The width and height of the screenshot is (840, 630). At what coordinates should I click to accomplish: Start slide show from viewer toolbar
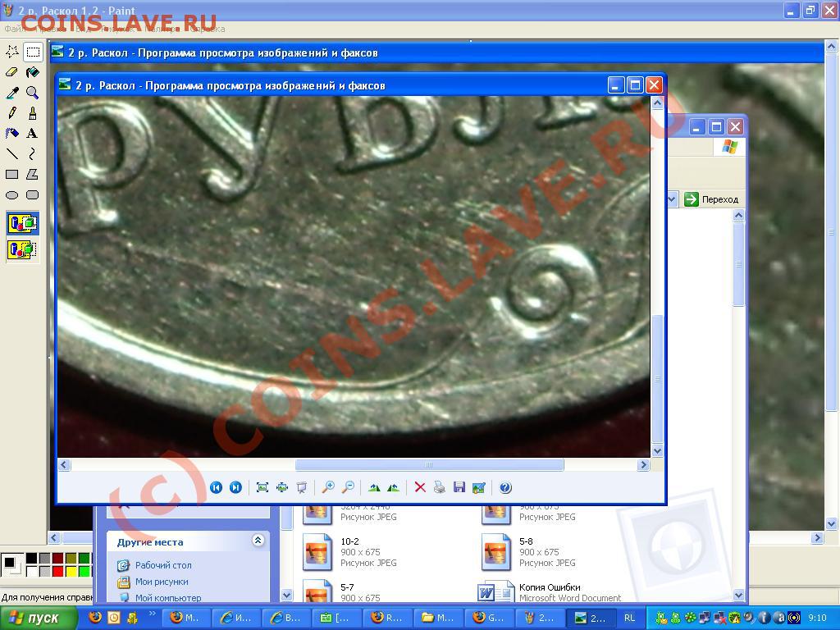click(x=302, y=487)
